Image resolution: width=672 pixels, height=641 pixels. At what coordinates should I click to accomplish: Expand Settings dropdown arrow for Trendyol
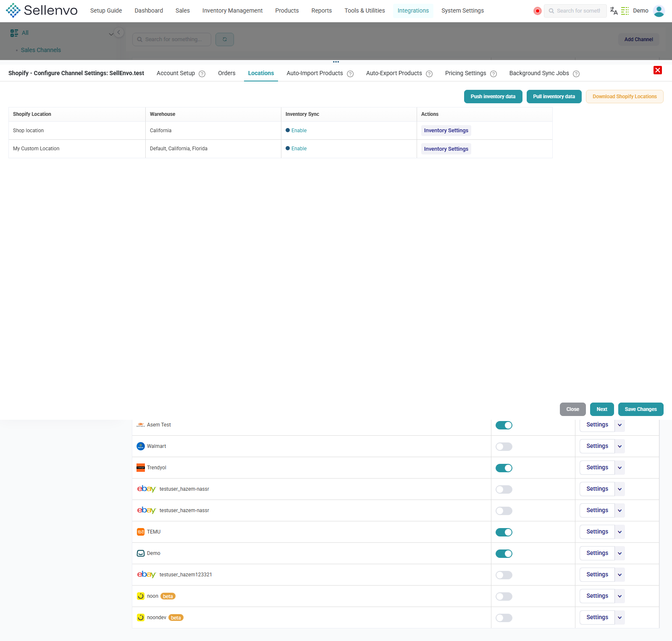620,468
